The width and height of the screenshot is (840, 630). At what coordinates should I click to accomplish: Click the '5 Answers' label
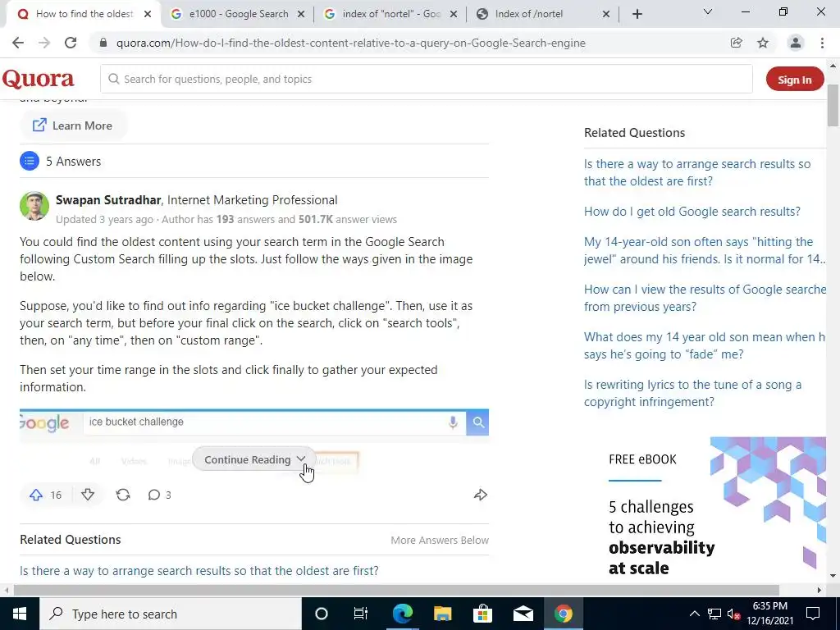click(x=73, y=162)
